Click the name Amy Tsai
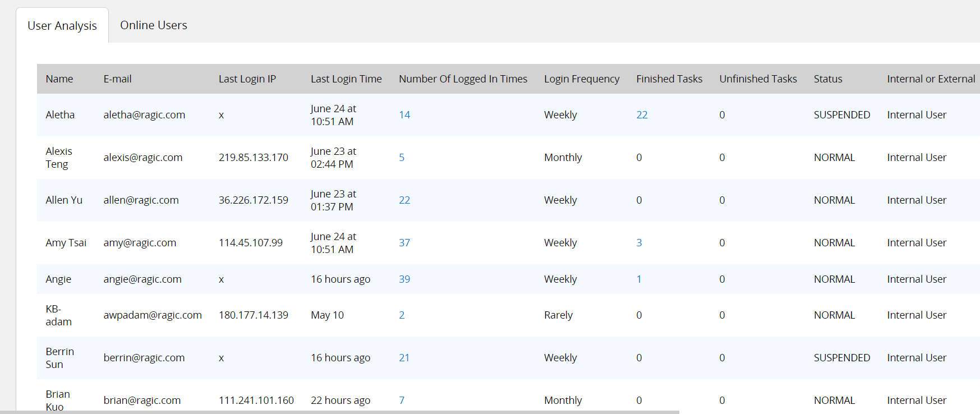Viewport: 980px width, 414px height. tap(66, 243)
